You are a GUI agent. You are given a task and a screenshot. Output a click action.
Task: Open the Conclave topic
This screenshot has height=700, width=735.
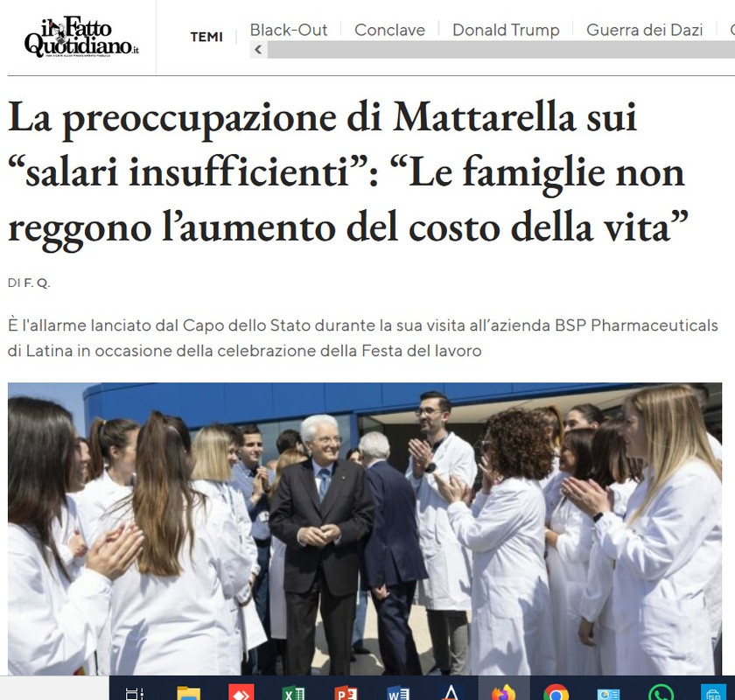pyautogui.click(x=389, y=30)
